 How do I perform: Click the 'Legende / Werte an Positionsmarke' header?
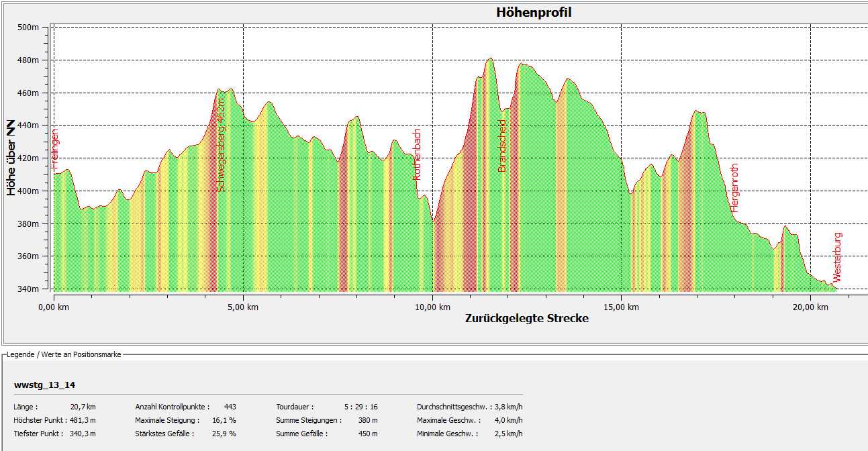pos(64,354)
